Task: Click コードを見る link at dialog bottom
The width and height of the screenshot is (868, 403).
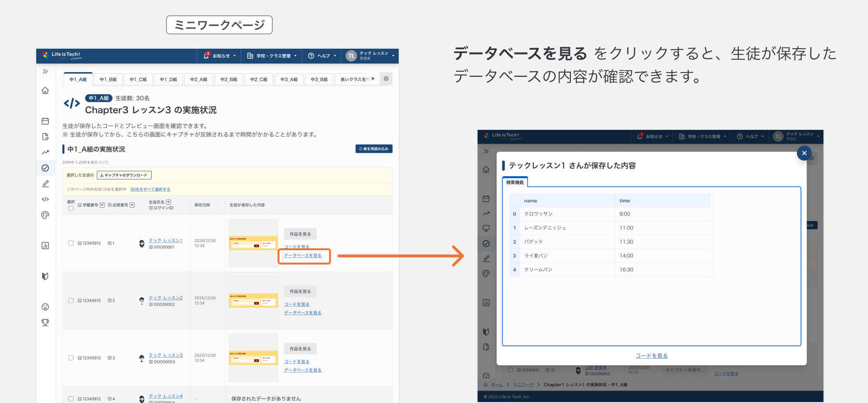Action: pyautogui.click(x=651, y=356)
